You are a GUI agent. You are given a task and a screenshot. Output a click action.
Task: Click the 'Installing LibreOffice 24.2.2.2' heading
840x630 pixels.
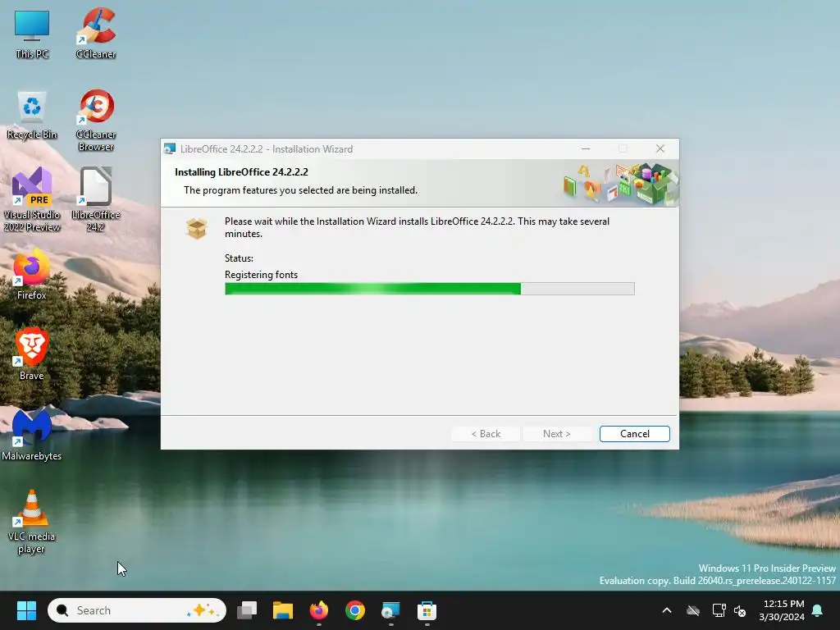[x=241, y=172]
